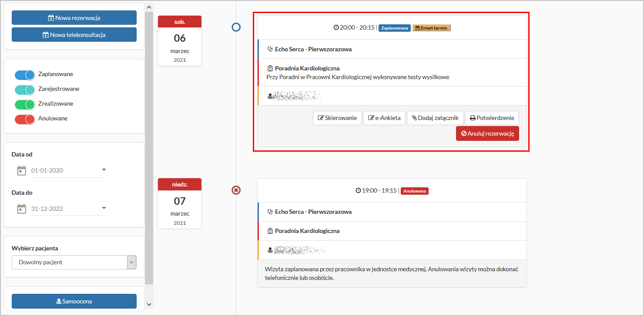Click the sidebar scrollbar down arrow
This screenshot has height=316, width=644.
(149, 304)
